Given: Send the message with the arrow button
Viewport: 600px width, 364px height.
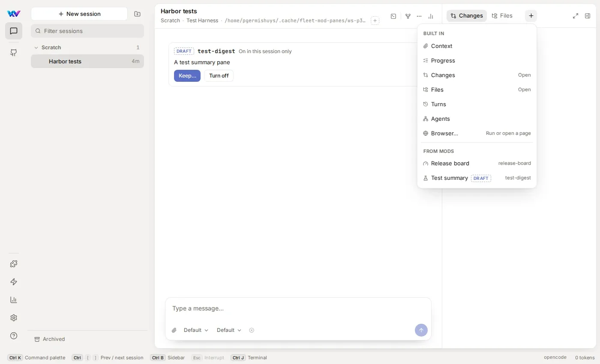Looking at the screenshot, I should [421, 330].
